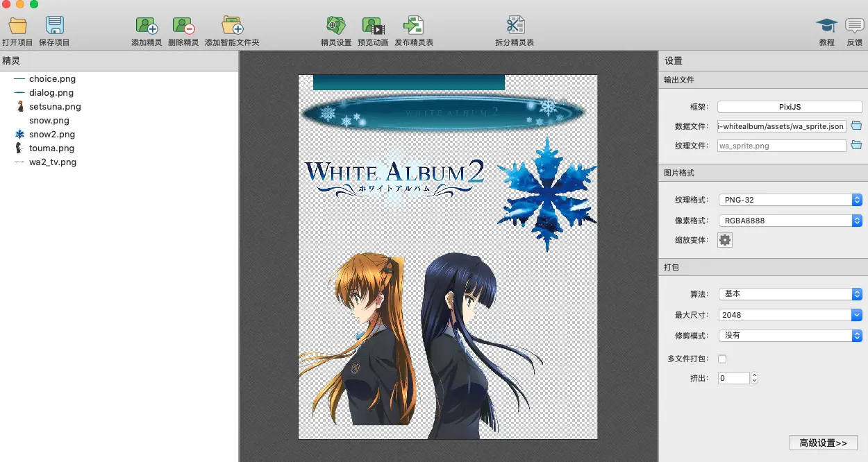This screenshot has height=462, width=868.
Task: Select snow2.png in sprite list
Action: pos(52,135)
